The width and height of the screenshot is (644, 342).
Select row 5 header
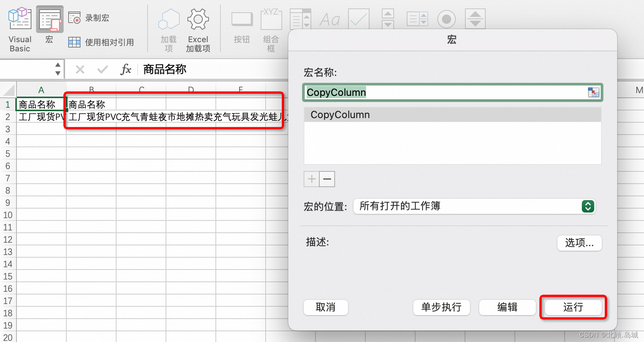coord(8,154)
